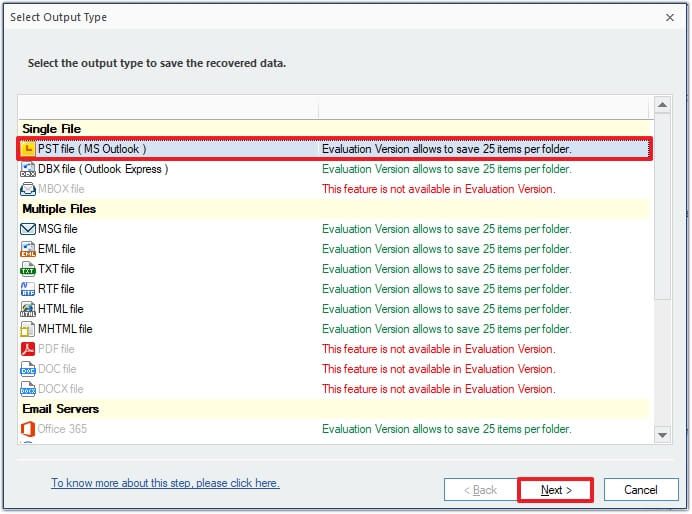This screenshot has width=692, height=514.
Task: Click the list scrollbar down arrow
Action: tap(662, 435)
